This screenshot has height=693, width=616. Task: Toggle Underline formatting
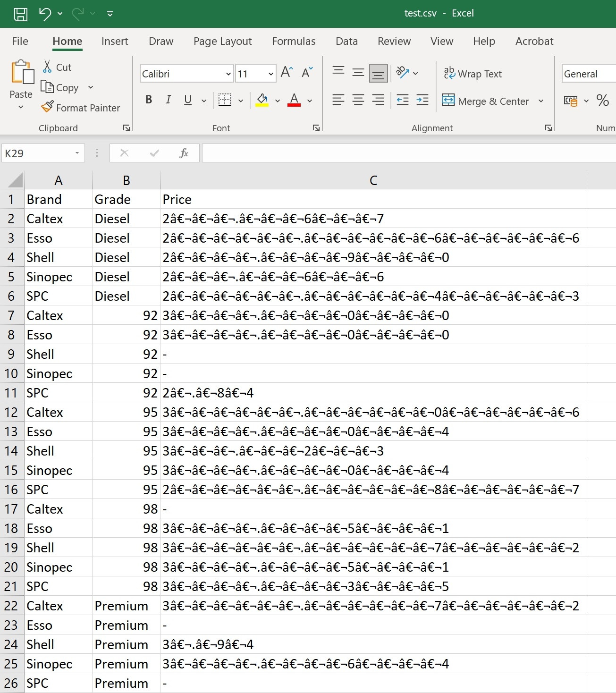(x=188, y=100)
